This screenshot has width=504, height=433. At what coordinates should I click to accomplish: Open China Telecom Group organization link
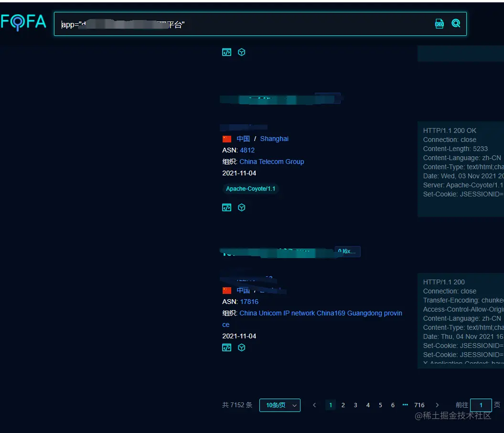[272, 162]
